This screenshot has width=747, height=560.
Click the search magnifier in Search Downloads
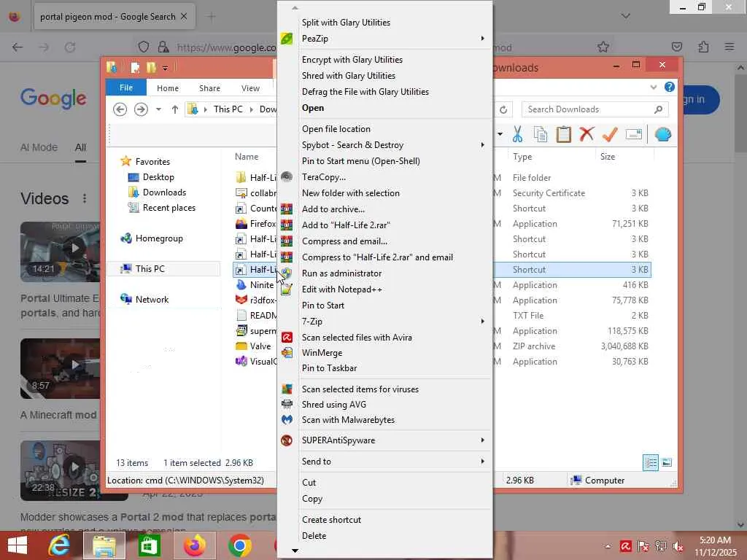[659, 109]
